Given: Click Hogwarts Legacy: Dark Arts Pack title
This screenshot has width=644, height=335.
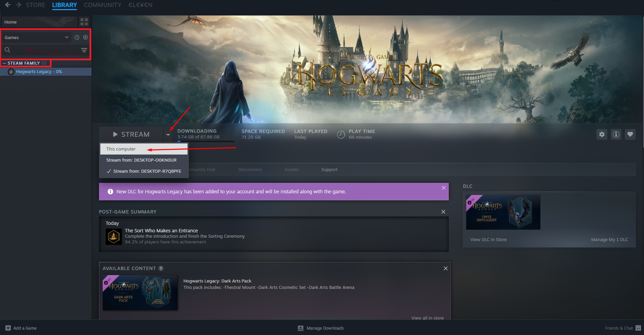Looking at the screenshot, I should (217, 281).
